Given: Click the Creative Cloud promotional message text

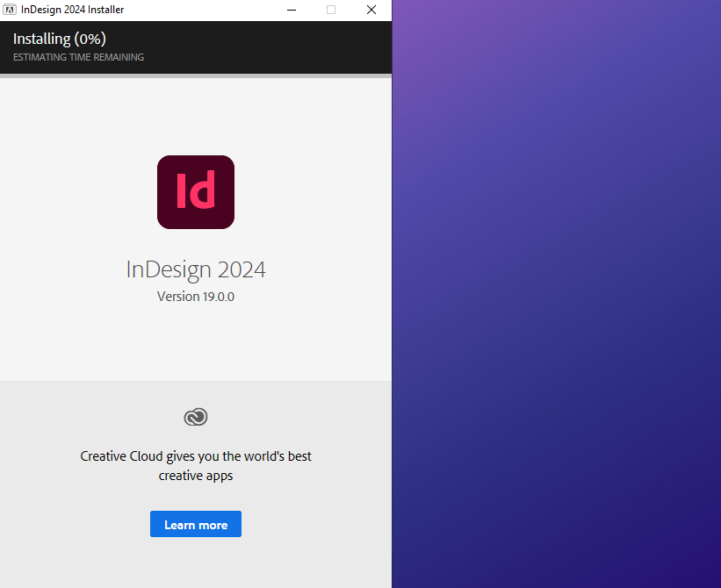Looking at the screenshot, I should click(195, 465).
